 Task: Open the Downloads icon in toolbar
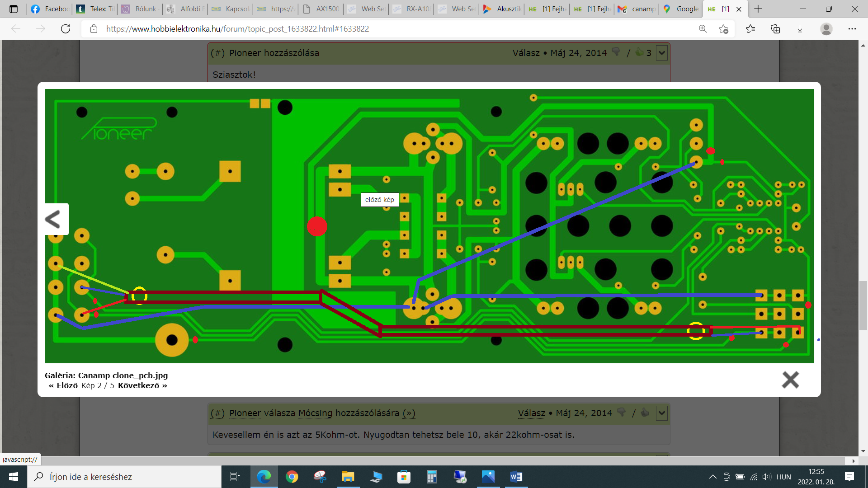(800, 29)
